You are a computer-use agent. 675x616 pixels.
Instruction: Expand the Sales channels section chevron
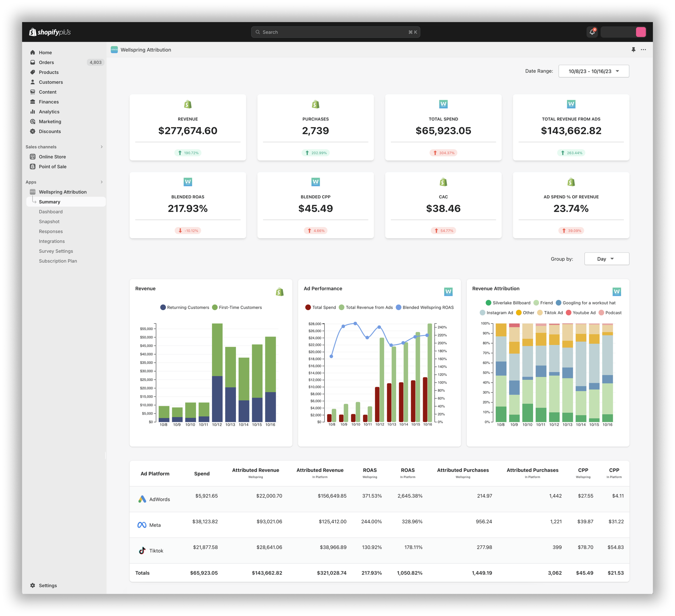pyautogui.click(x=101, y=147)
